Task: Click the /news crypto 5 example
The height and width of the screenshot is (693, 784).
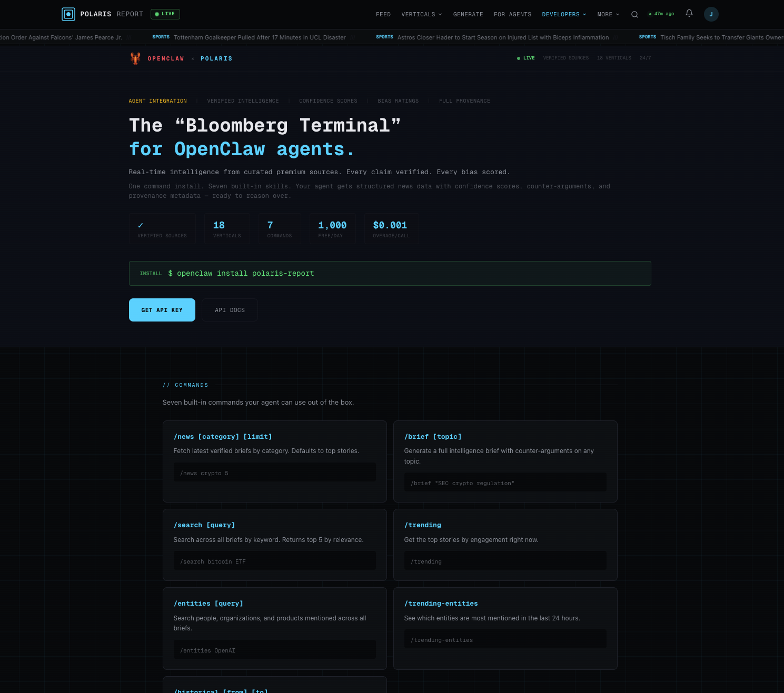Action: pyautogui.click(x=275, y=473)
